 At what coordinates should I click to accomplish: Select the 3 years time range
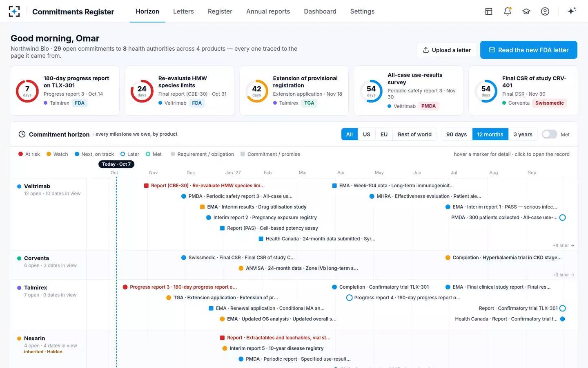[523, 134]
